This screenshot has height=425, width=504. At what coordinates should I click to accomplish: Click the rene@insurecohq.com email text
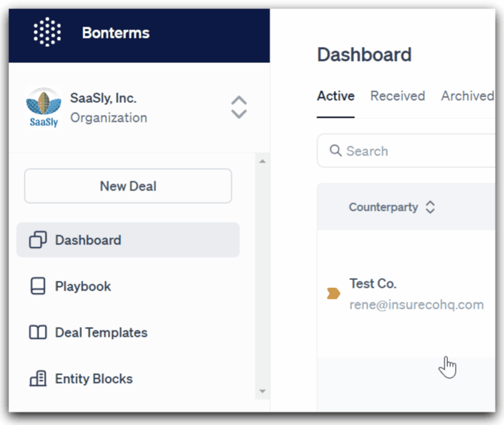tap(416, 305)
